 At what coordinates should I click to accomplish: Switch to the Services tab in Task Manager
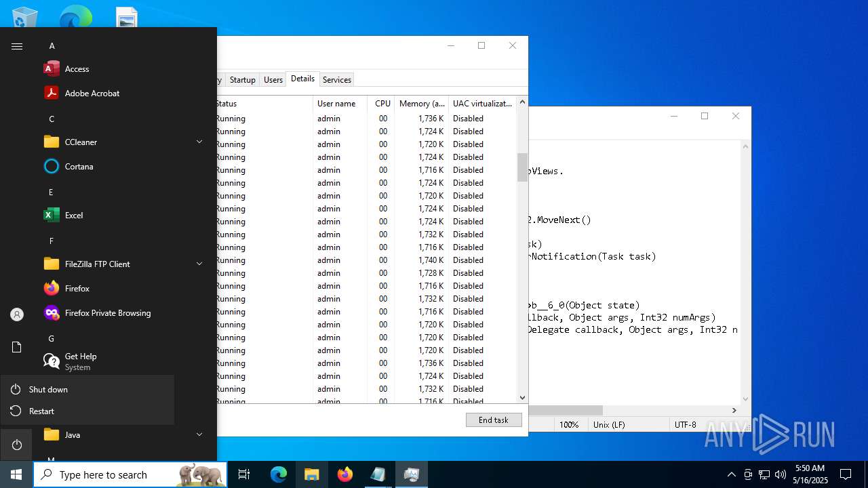coord(337,80)
